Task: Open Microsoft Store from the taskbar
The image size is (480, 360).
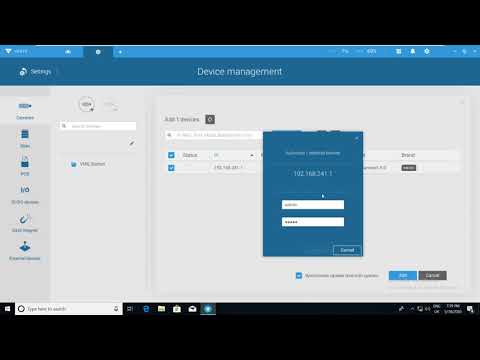Action: tap(177, 309)
